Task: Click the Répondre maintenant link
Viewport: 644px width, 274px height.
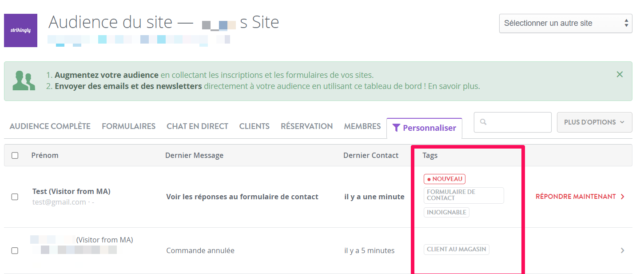Action: tap(576, 197)
